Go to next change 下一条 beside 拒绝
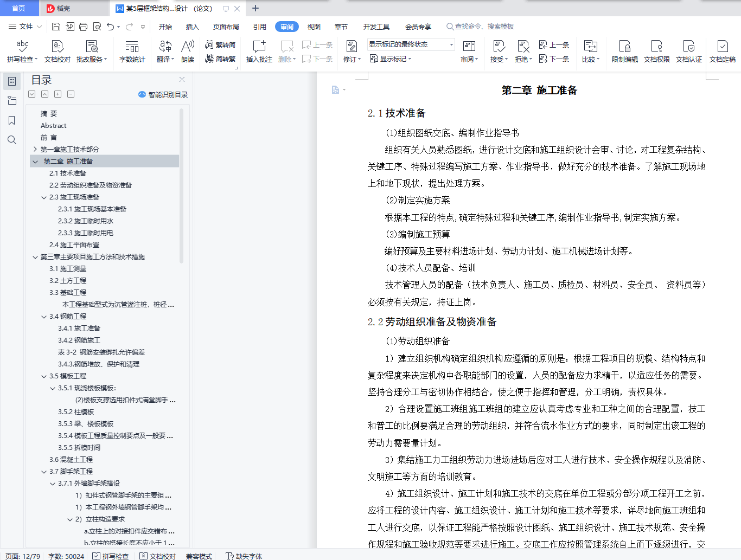741x560 pixels. pos(554,59)
